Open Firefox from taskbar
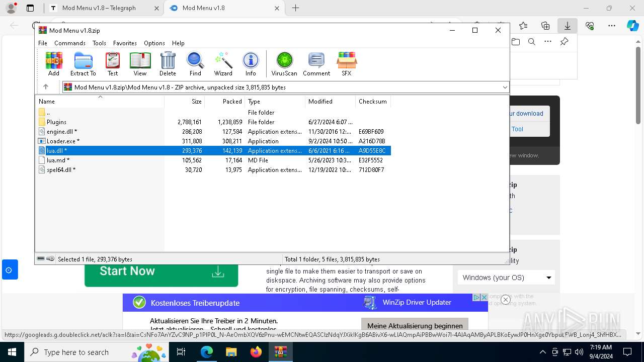The height and width of the screenshot is (362, 644). (x=256, y=352)
